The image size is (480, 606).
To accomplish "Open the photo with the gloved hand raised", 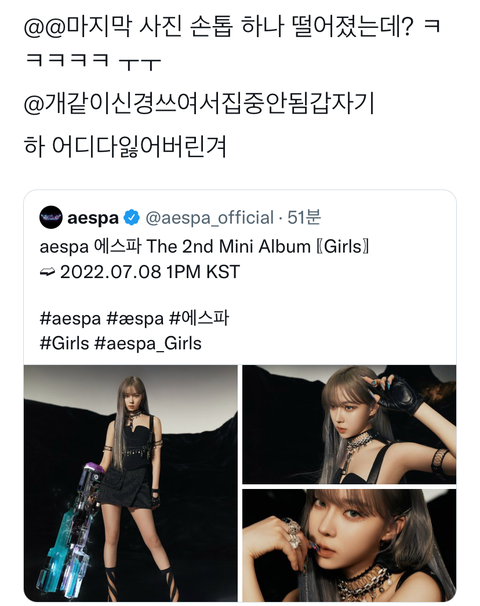I will tap(349, 424).
